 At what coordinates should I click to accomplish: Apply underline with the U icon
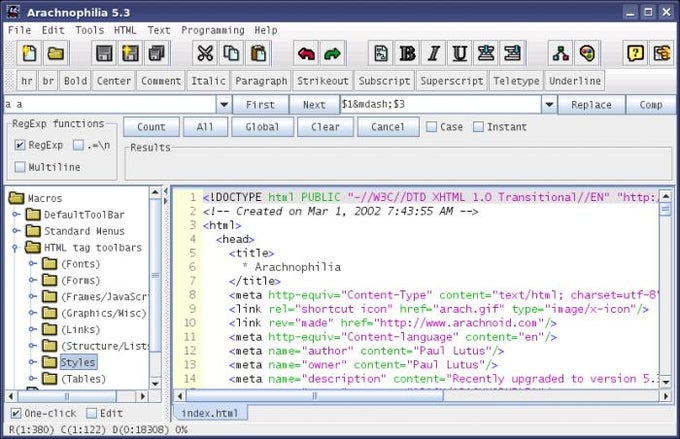click(x=460, y=53)
